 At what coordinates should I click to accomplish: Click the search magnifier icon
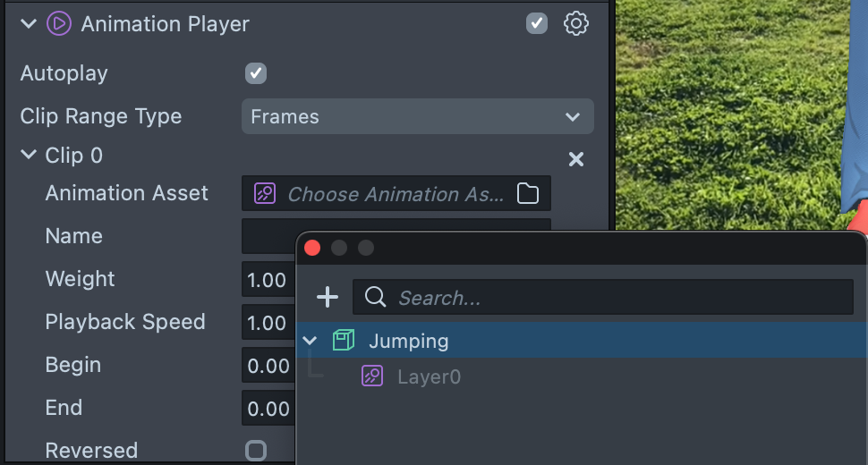tap(376, 297)
